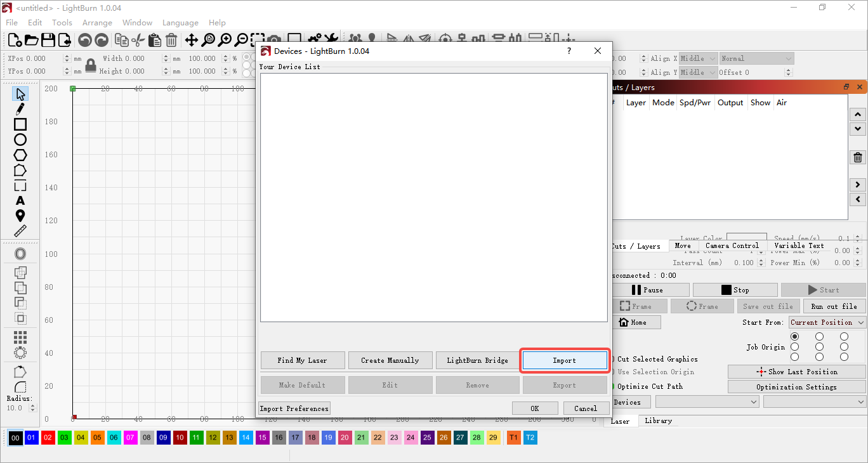Select the Rectangle drawing tool
This screenshot has width=868, height=463.
point(20,124)
